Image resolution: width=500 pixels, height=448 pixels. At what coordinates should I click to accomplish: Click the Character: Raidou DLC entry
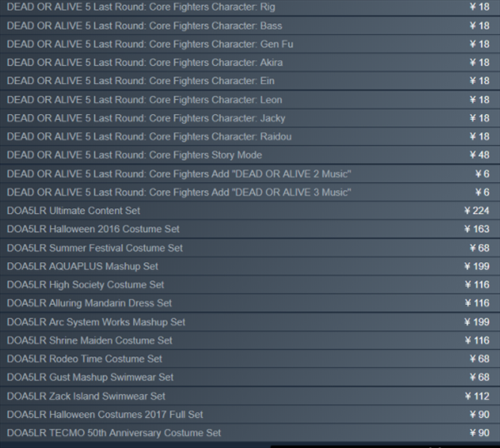tap(250, 137)
